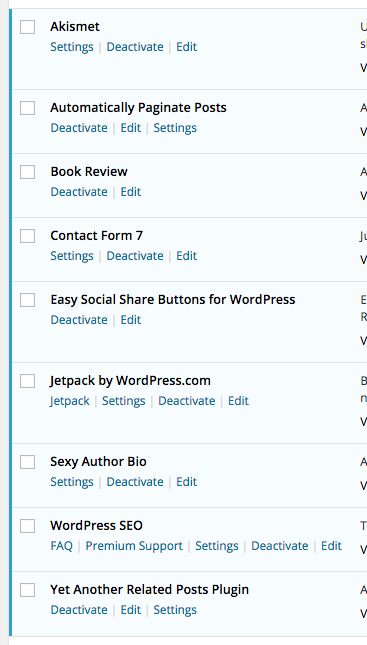Edit Easy Social Share Buttons plugin
The height and width of the screenshot is (645, 367).
pyautogui.click(x=131, y=320)
